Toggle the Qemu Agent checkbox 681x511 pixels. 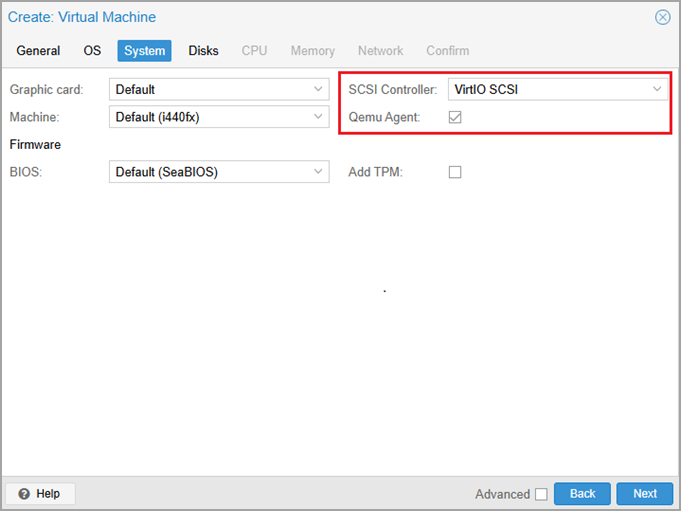coord(455,117)
